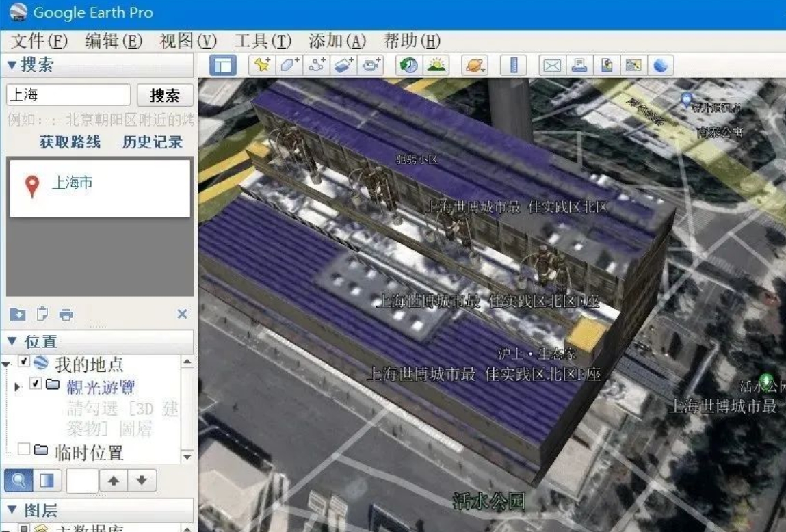Click the 搜索 search button

[x=165, y=95]
